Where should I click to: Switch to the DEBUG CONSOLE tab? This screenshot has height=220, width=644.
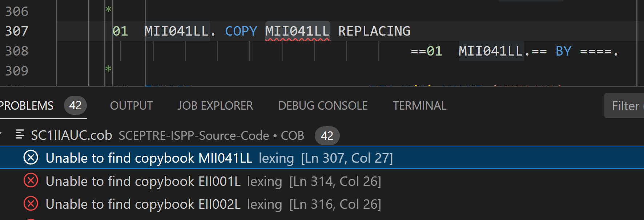(322, 106)
